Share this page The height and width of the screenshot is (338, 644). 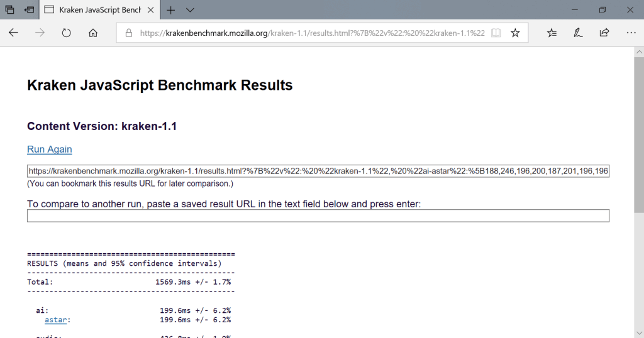604,33
